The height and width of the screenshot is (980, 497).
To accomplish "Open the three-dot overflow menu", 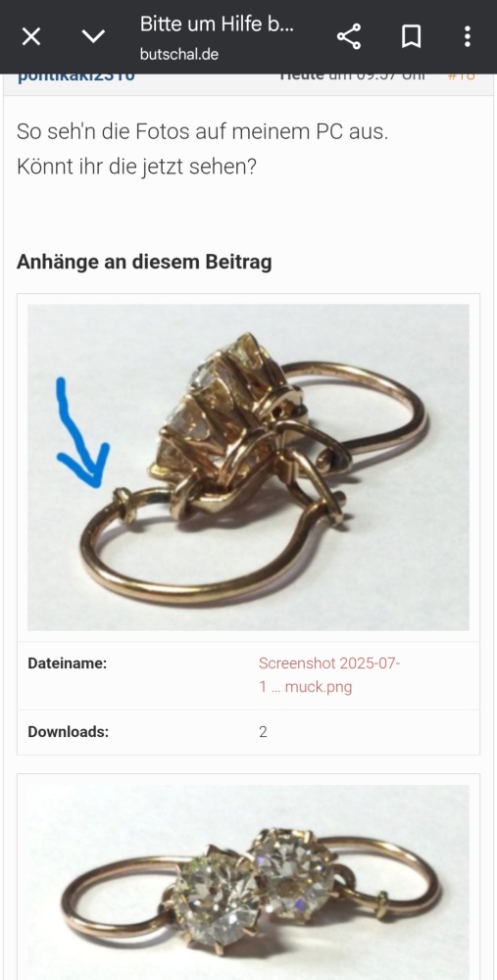I will (467, 37).
